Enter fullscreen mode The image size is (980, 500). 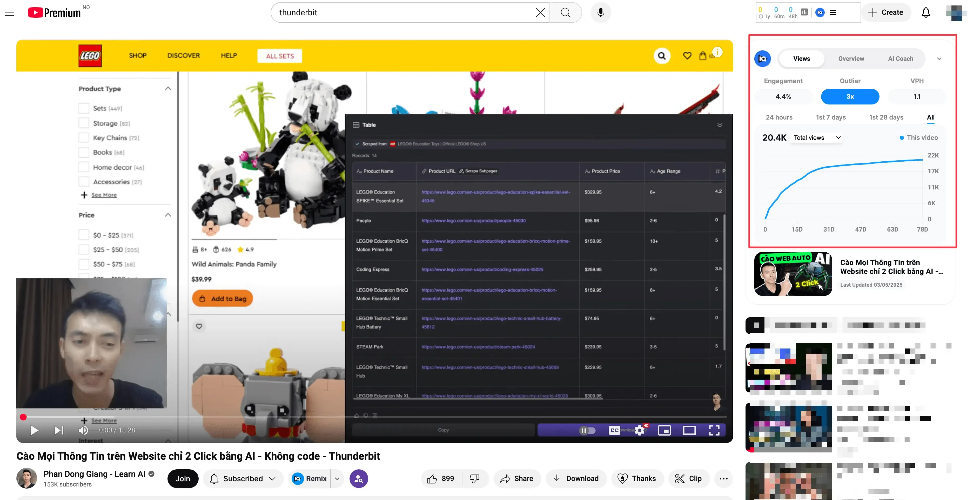pos(714,430)
